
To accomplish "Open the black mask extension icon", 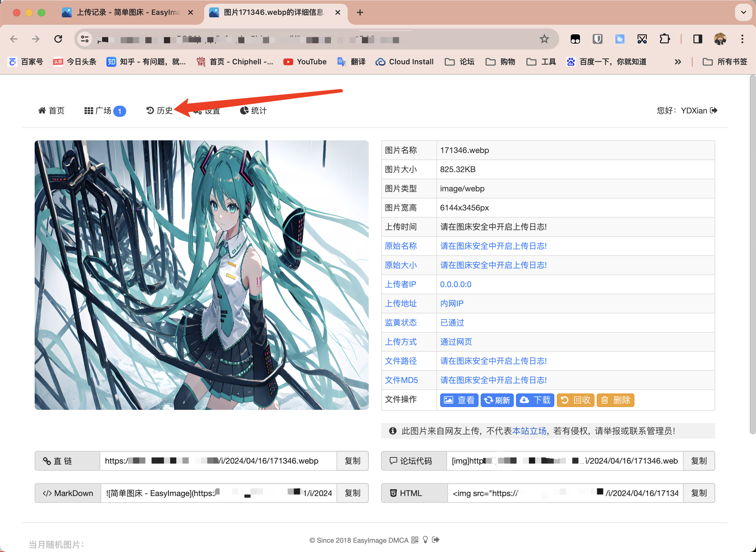I will pyautogui.click(x=575, y=39).
